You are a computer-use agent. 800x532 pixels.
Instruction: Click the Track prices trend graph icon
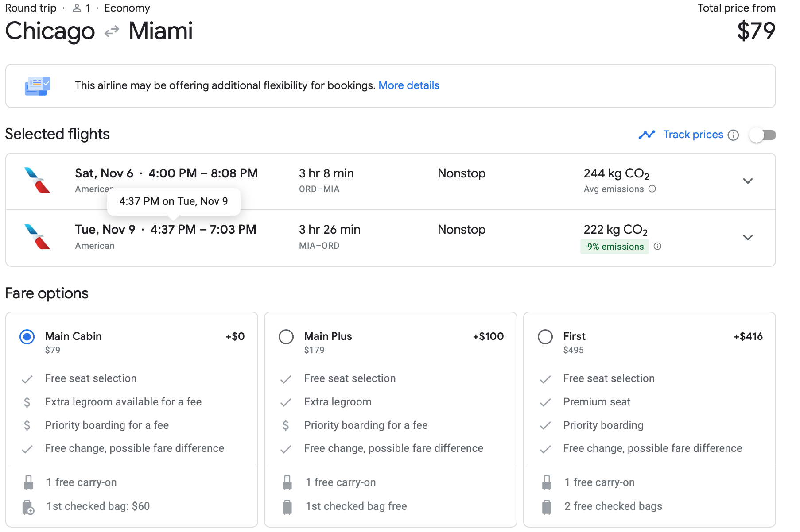click(647, 135)
